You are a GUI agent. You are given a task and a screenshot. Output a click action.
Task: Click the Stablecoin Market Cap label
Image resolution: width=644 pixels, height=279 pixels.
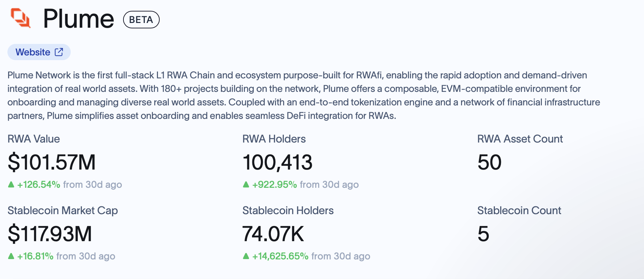click(63, 210)
